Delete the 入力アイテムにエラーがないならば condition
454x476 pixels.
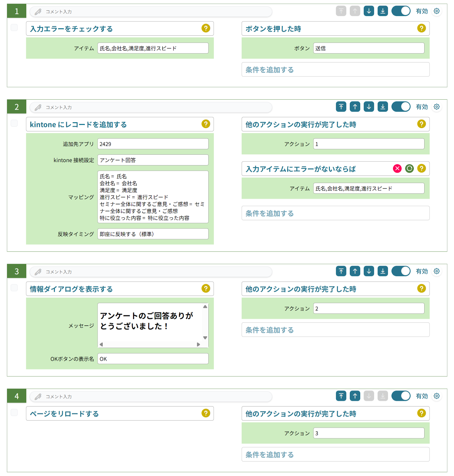pos(397,168)
